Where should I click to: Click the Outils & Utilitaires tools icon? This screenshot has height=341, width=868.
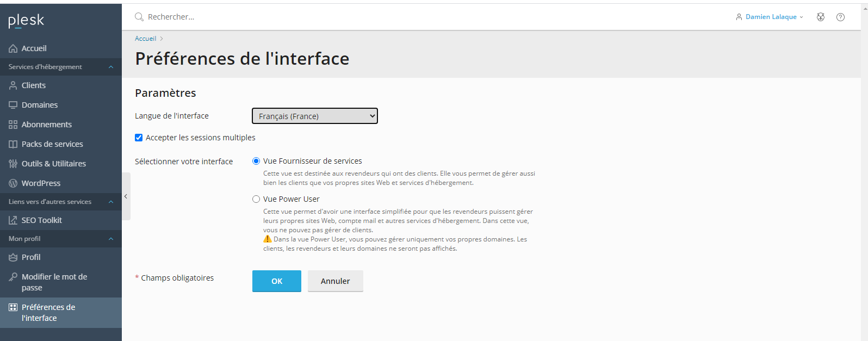pos(13,164)
